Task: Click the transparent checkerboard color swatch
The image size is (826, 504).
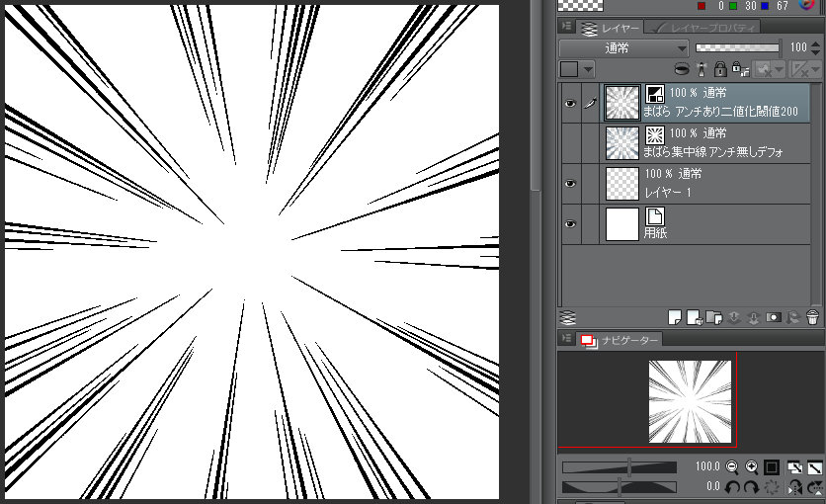Action: pyautogui.click(x=581, y=5)
